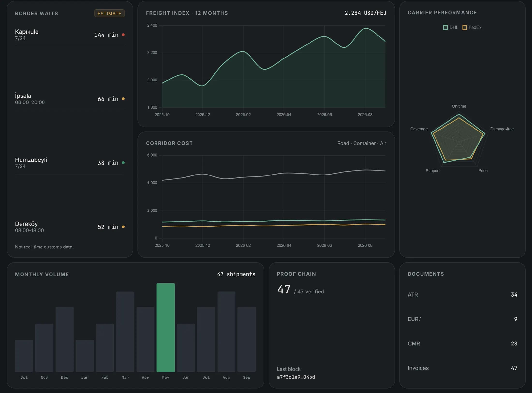Click the 38 min wait value
This screenshot has width=532, height=393.
[108, 163]
